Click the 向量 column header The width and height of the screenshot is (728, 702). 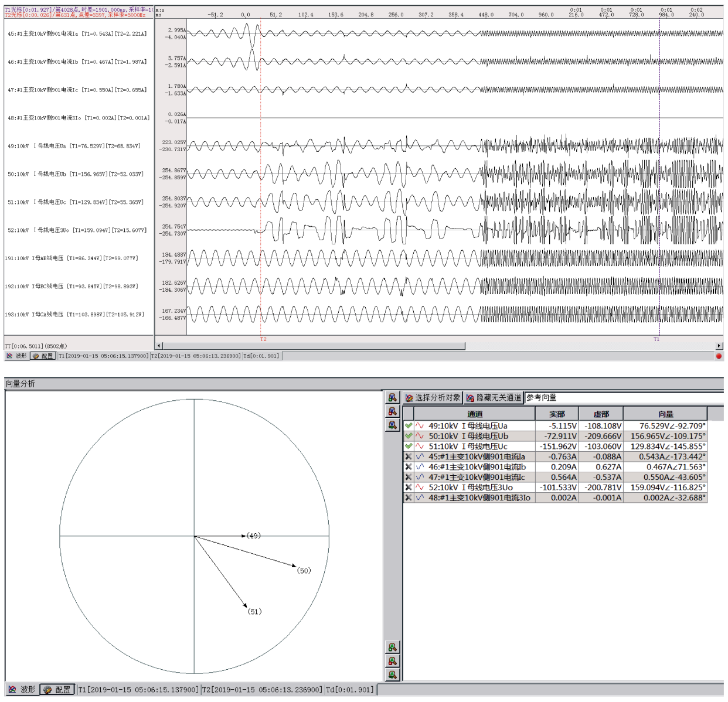666,414
